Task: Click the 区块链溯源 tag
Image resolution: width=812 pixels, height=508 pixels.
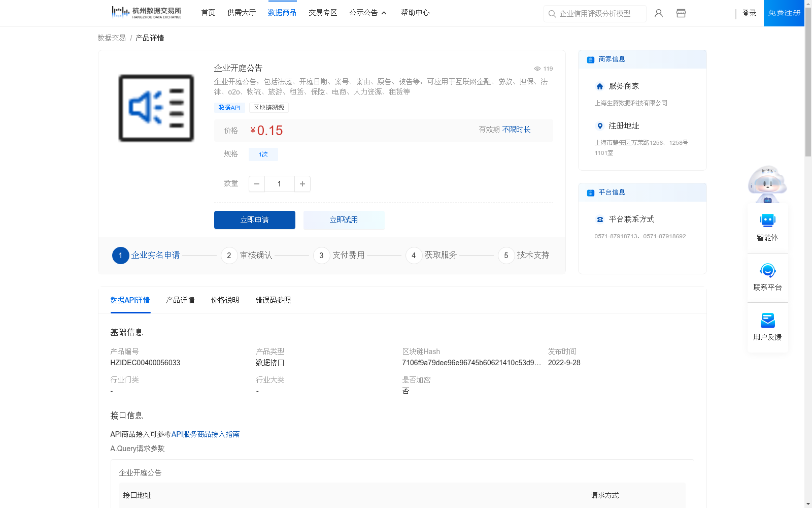Action: 268,108
